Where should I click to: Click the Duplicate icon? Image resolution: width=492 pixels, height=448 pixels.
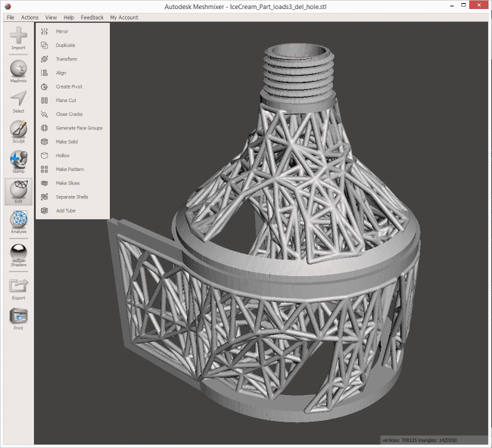coord(44,45)
